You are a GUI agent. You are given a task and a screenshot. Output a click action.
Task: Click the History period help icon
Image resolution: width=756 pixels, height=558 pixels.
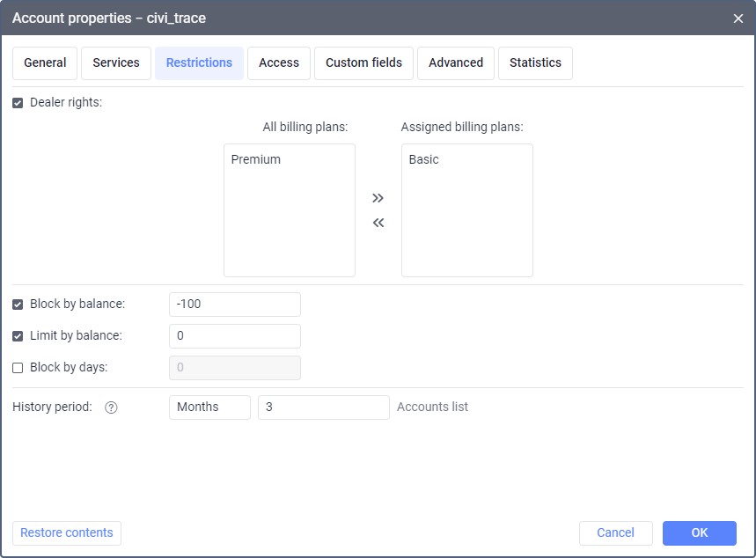coord(111,407)
